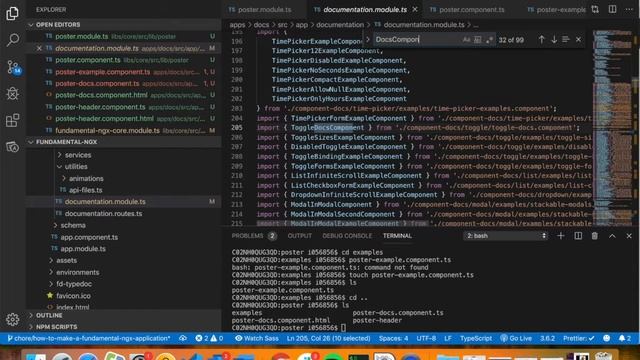Viewport: 640px width, 360px height.
Task: Open poster-header.component.ts in Open Editors
Action: click(x=123, y=107)
